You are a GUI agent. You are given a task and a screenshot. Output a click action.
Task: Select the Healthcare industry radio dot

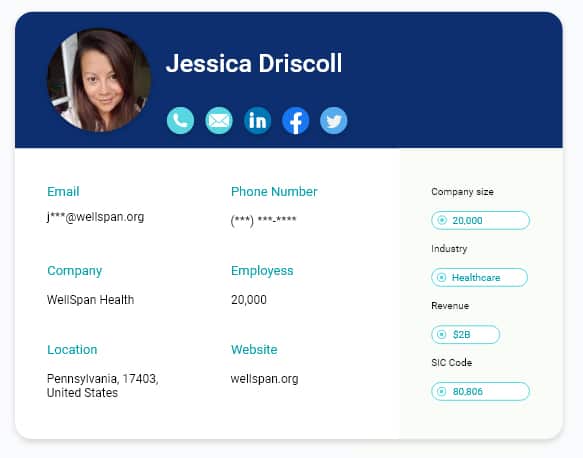pos(441,277)
